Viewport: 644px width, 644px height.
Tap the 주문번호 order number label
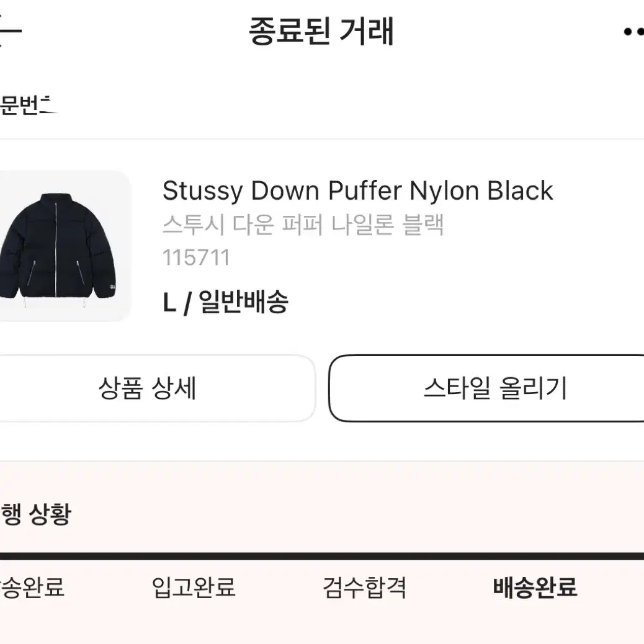click(x=27, y=105)
